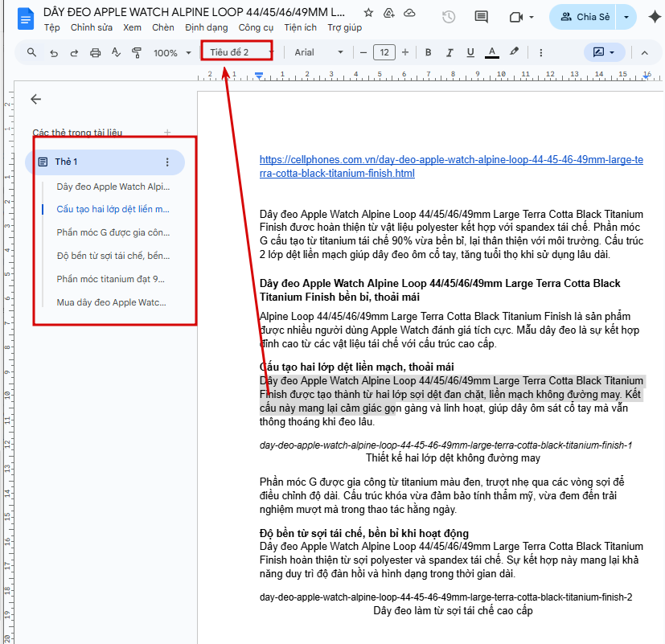
Task: Open the cellphones.com.vn hyperlink
Action: coord(451,166)
